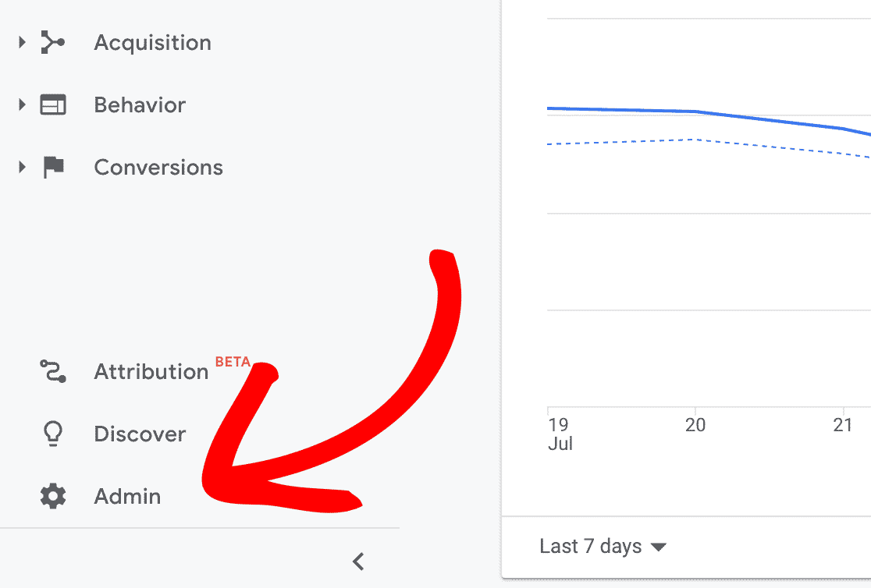Click the Admin gear icon

(52, 496)
